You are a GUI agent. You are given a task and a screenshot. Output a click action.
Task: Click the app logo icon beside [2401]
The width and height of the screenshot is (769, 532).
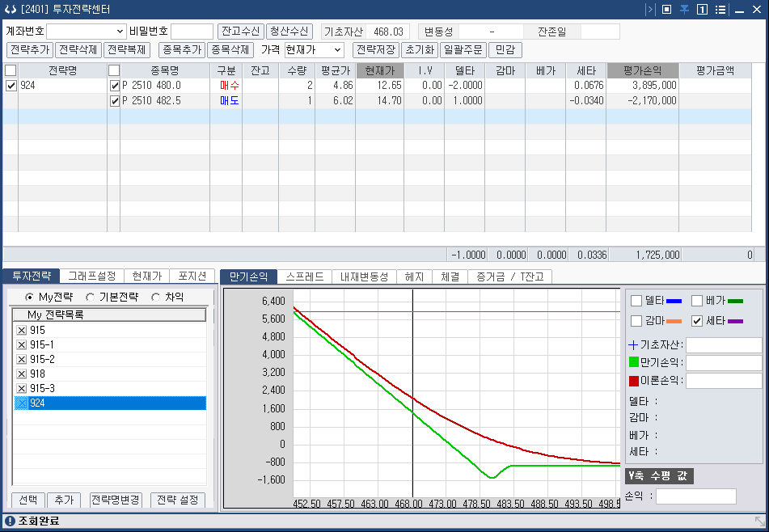click(x=10, y=10)
